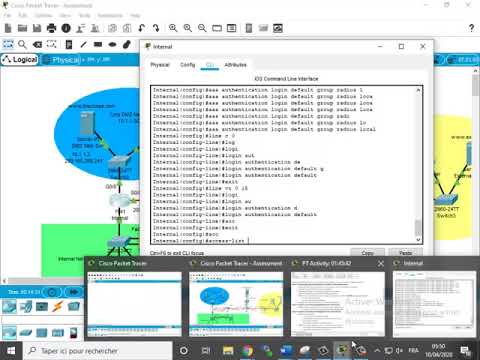Screen dimensions: 480x360
Task: Click the taskbar search box
Action: tap(98, 351)
